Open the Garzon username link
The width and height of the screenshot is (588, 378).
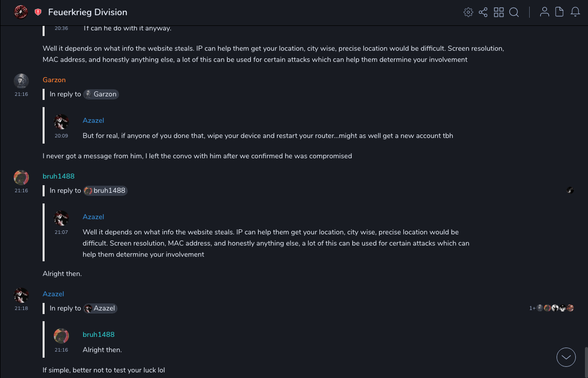pyautogui.click(x=54, y=80)
